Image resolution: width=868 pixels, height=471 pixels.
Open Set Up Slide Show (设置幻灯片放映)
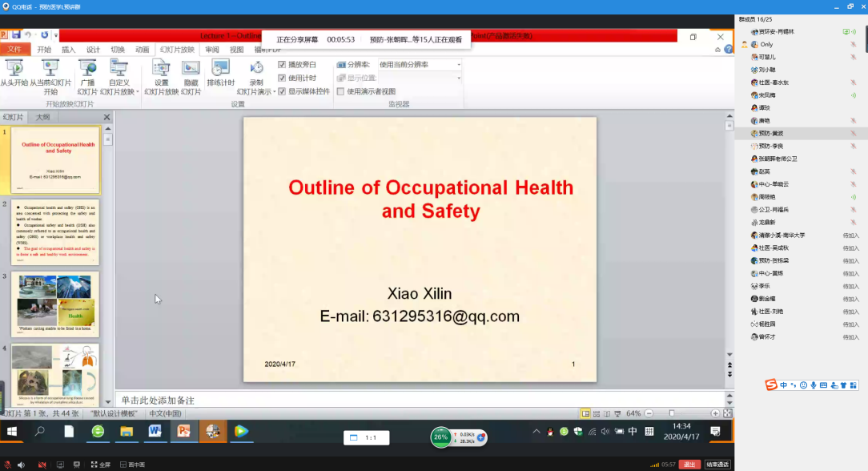(161, 69)
